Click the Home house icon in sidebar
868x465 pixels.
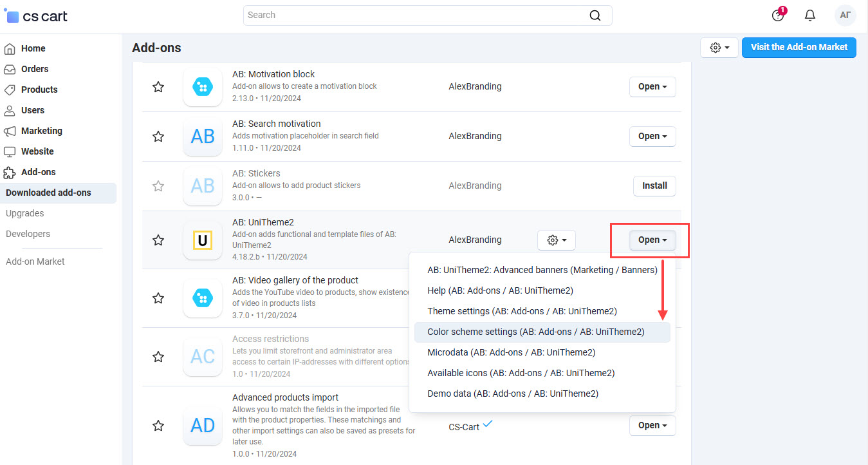10,48
